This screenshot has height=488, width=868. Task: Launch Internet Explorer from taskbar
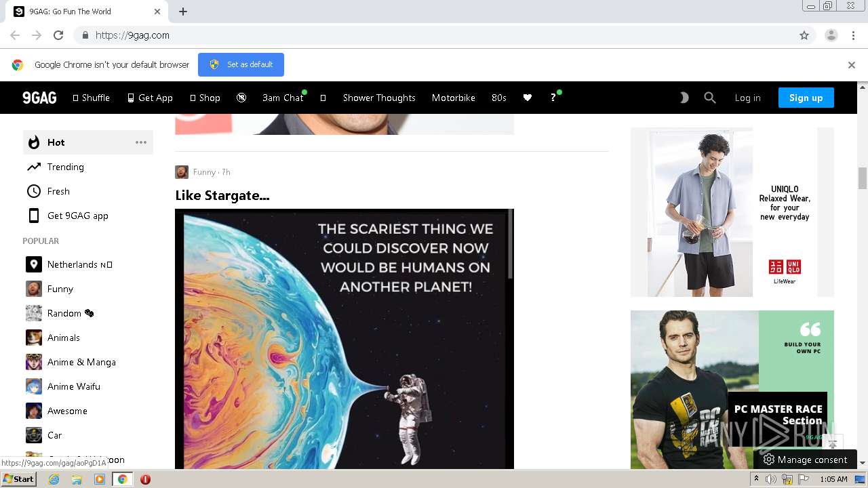pos(54,479)
